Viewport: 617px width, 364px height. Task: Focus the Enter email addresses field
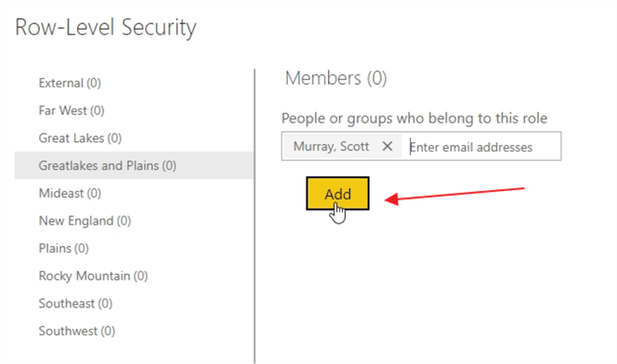click(x=482, y=147)
